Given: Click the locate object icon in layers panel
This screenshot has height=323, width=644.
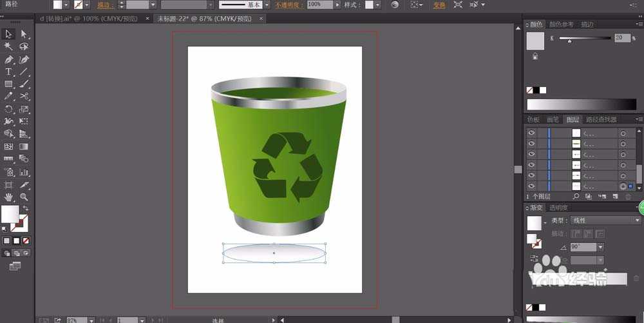Looking at the screenshot, I should coord(575,196).
